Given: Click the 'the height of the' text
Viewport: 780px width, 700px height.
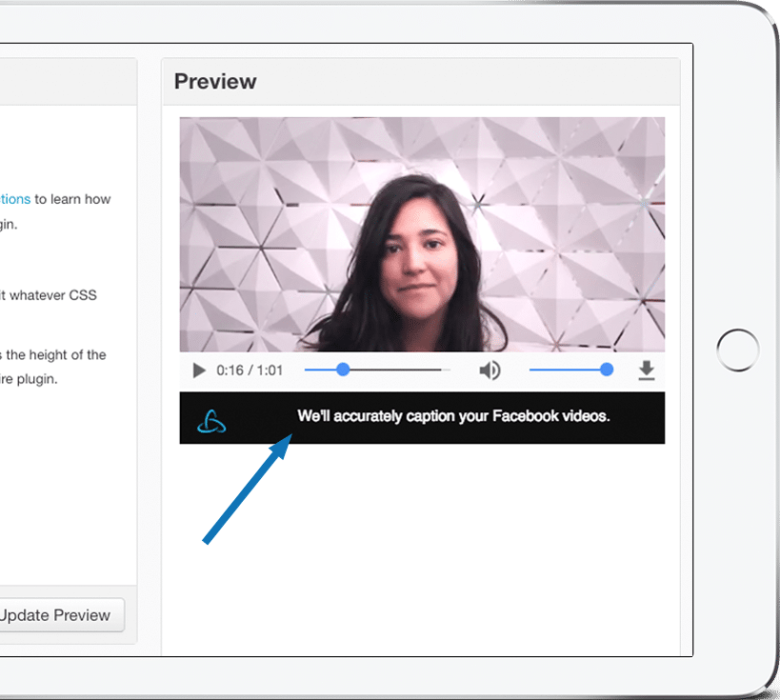Looking at the screenshot, I should pyautogui.click(x=56, y=355).
